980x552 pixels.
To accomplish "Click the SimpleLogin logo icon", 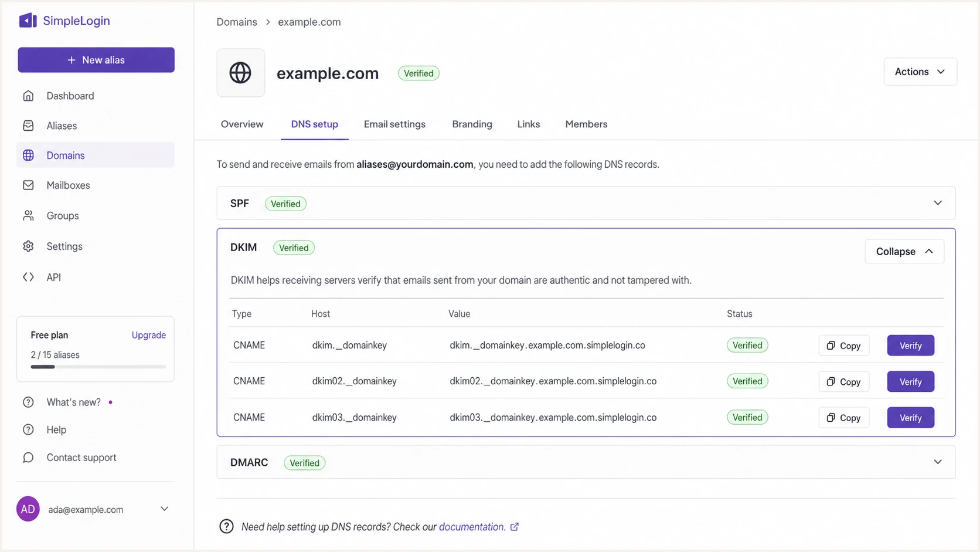I will 28,21.
